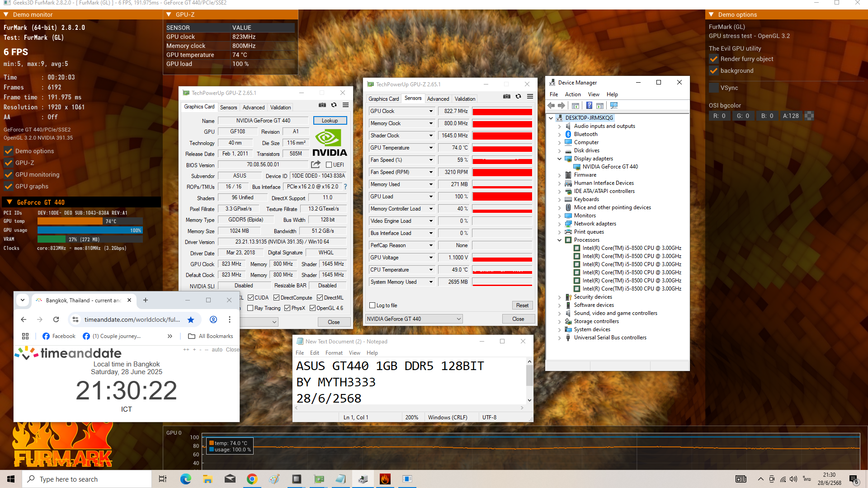The image size is (868, 488).
Task: Collapse the GeForce GT 440 section in Demo monitor
Action: pyautogui.click(x=9, y=202)
